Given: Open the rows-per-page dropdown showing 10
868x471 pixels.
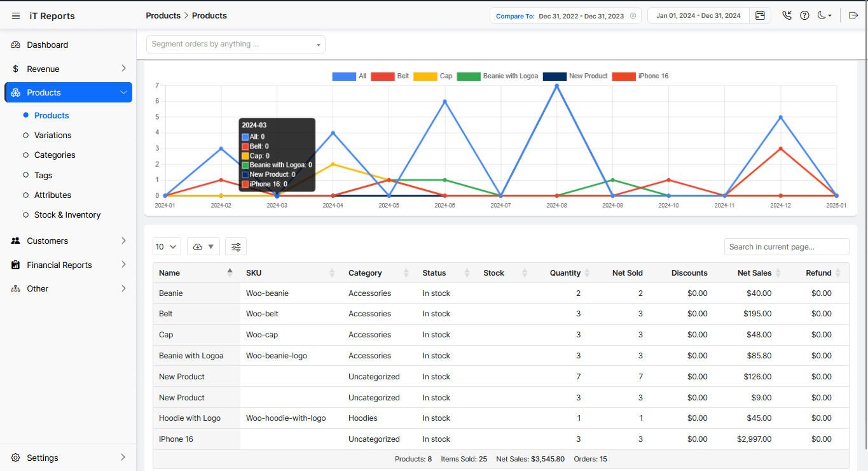Looking at the screenshot, I should click(167, 247).
